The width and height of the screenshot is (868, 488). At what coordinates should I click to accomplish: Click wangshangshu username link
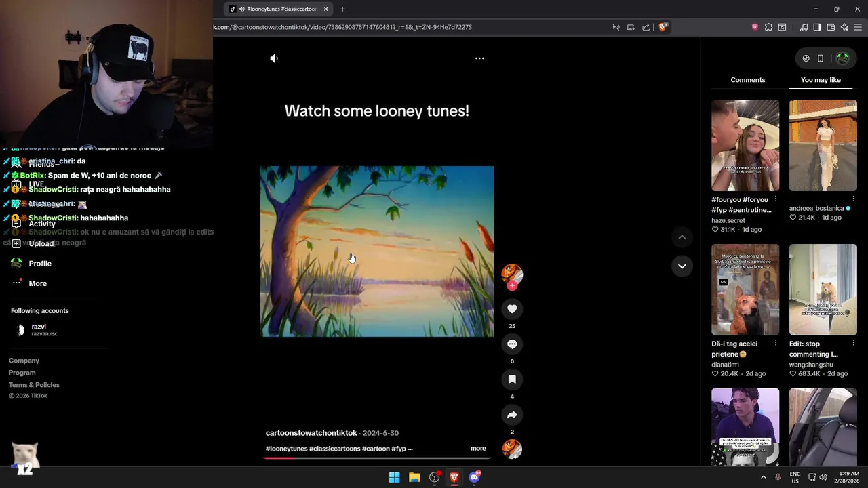[x=811, y=365]
